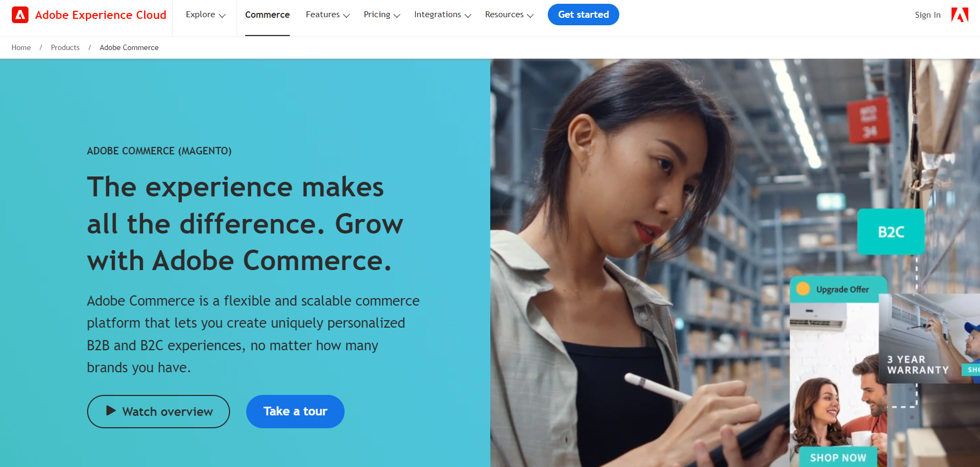Open the Pricing dropdown chevron
This screenshot has width=980, height=467.
click(x=397, y=16)
